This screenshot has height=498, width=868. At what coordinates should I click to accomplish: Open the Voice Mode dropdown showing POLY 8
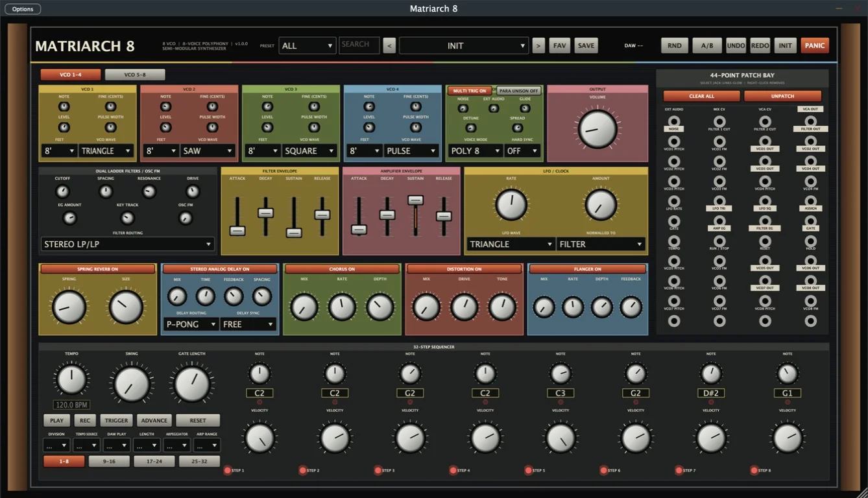[476, 150]
